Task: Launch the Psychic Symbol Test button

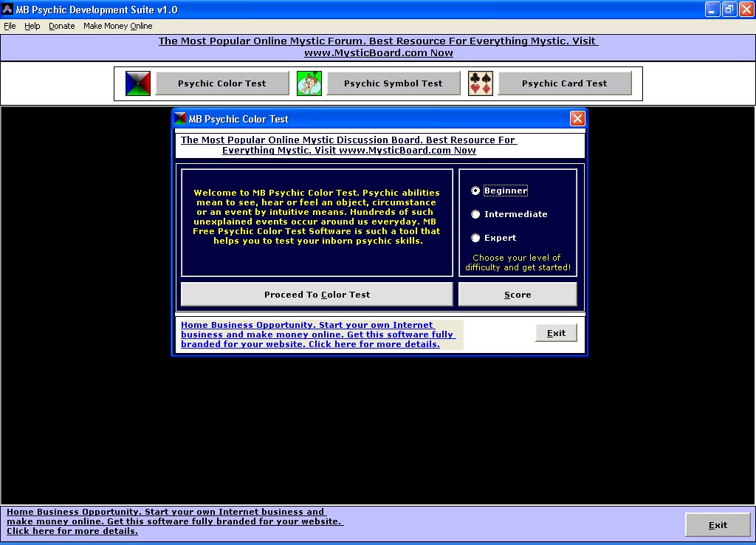Action: pos(393,83)
